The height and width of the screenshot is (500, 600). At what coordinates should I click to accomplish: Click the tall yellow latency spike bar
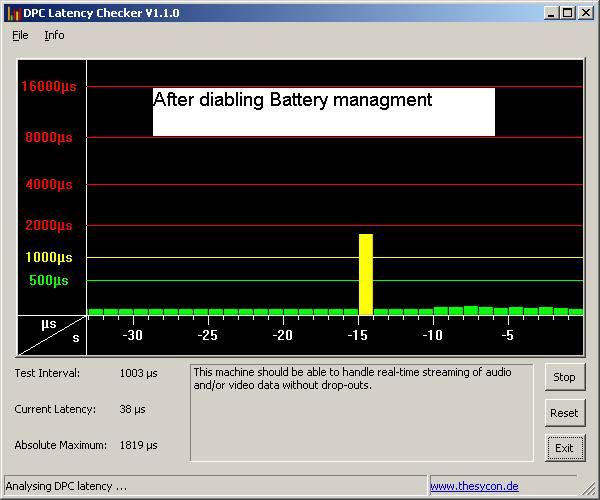tap(366, 274)
